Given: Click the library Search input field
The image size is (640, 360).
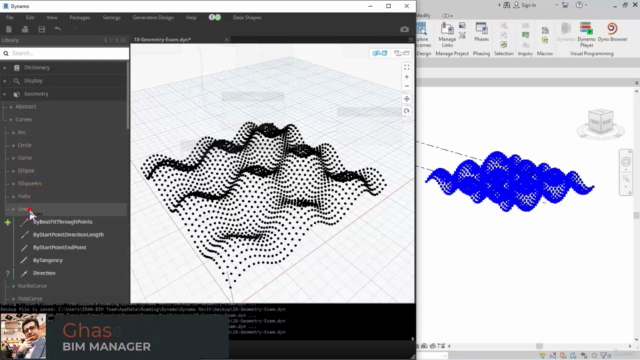Looking at the screenshot, I should [x=64, y=53].
